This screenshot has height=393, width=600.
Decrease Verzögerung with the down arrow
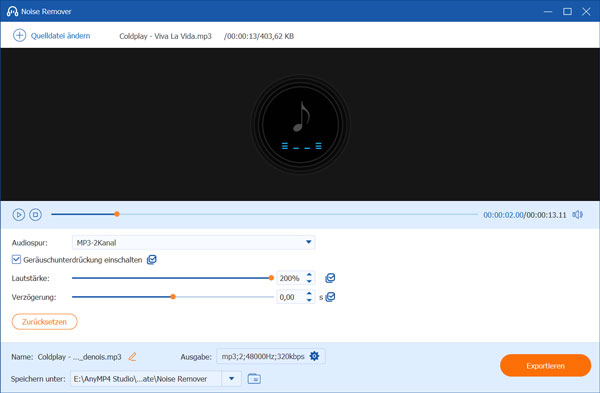coord(309,300)
